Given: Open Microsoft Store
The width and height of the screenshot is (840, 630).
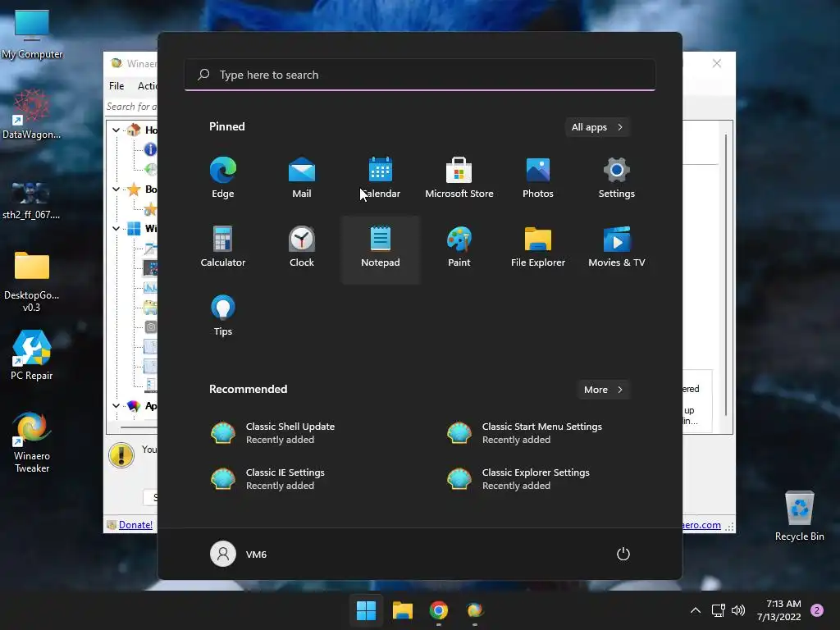Looking at the screenshot, I should [459, 178].
